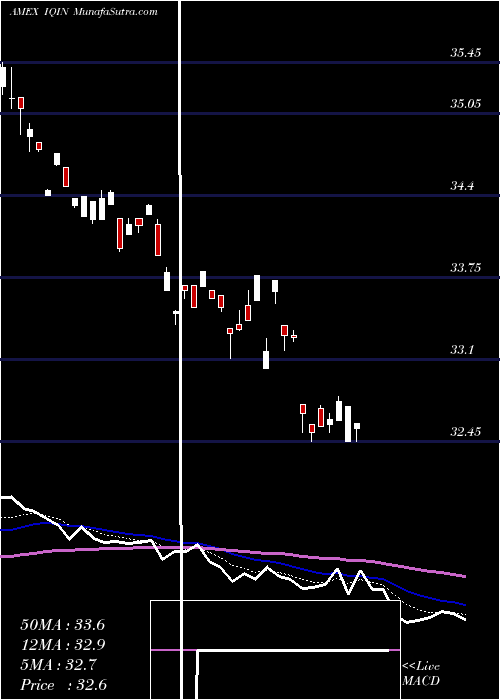Viewport: 500px width, 700px height.
Task: Select the 33.1 price level label
Action: tap(462, 350)
